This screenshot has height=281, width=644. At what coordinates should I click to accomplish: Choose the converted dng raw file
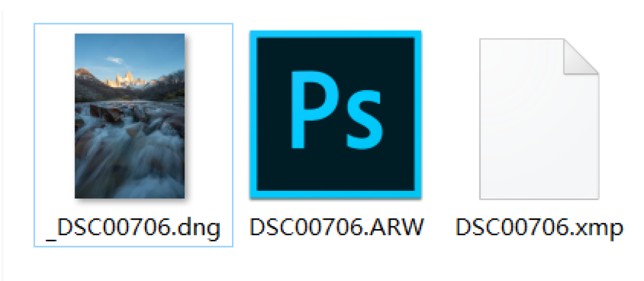[134, 135]
